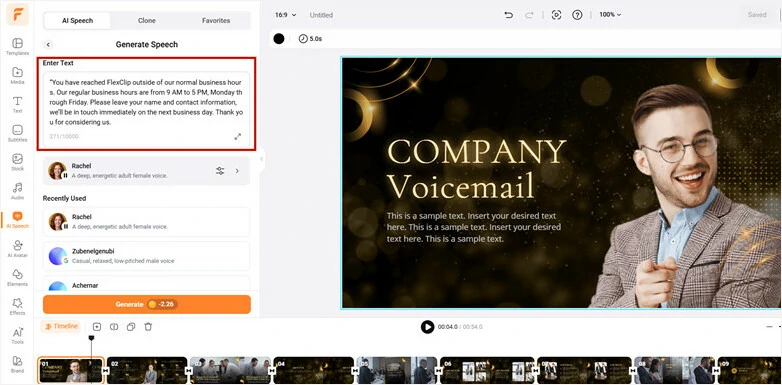Rename the Untitled project title
The image size is (782, 385).
click(321, 15)
